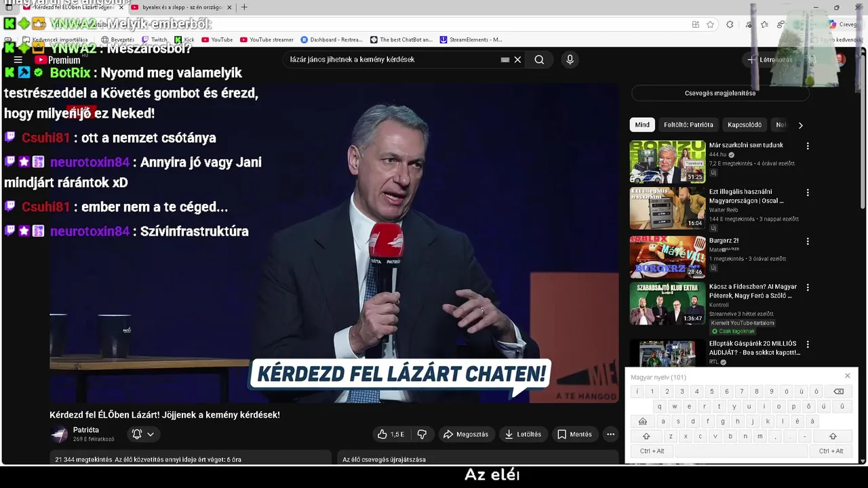Image resolution: width=868 pixels, height=488 pixels.
Task: Open notification bell options for Patrióta
Action: coord(143,434)
